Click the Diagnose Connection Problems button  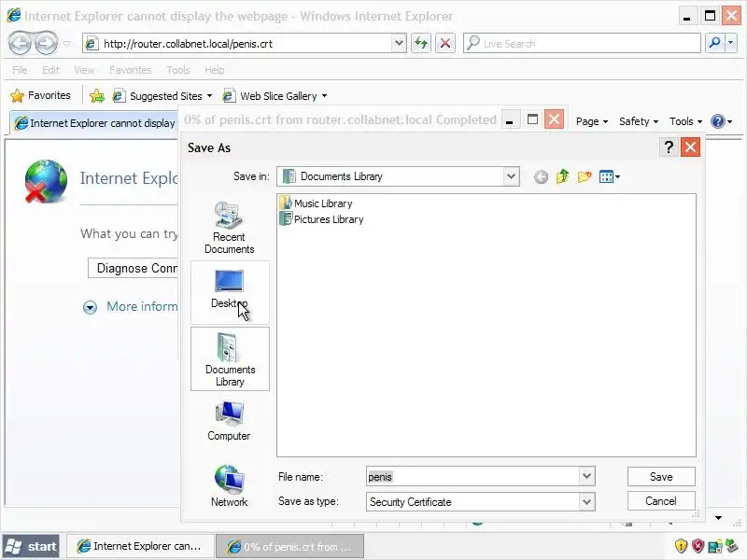[x=134, y=268]
